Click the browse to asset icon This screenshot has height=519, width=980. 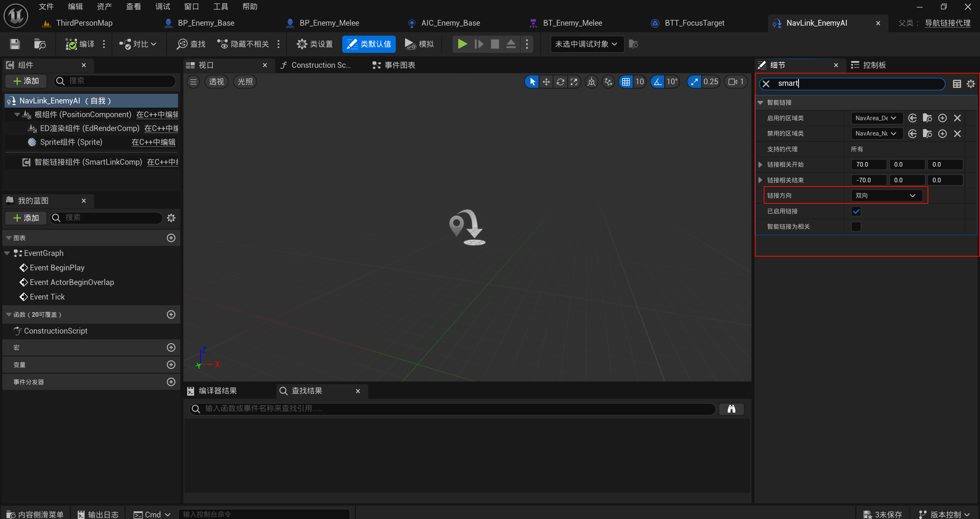coord(40,44)
